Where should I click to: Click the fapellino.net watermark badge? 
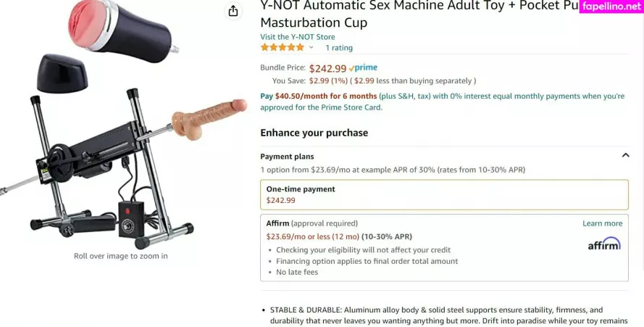click(611, 7)
